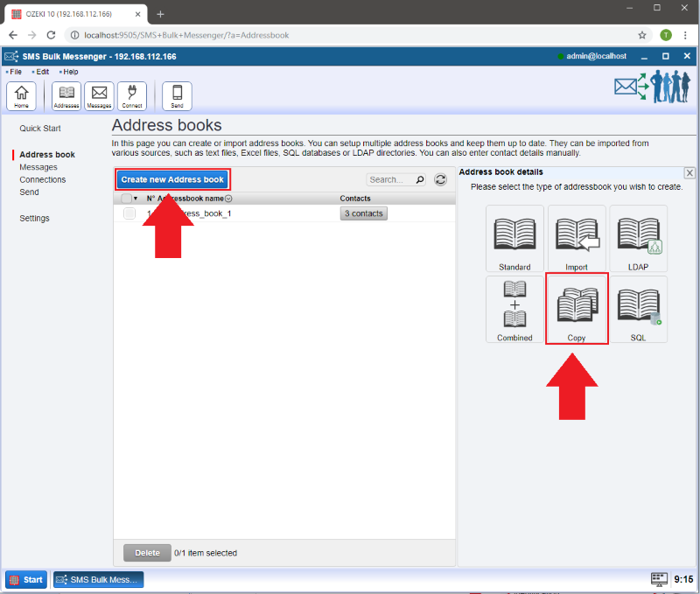Screen dimensions: 700x594
Task: Open the Addressbook name column sort dropdown
Action: pyautogui.click(x=228, y=199)
